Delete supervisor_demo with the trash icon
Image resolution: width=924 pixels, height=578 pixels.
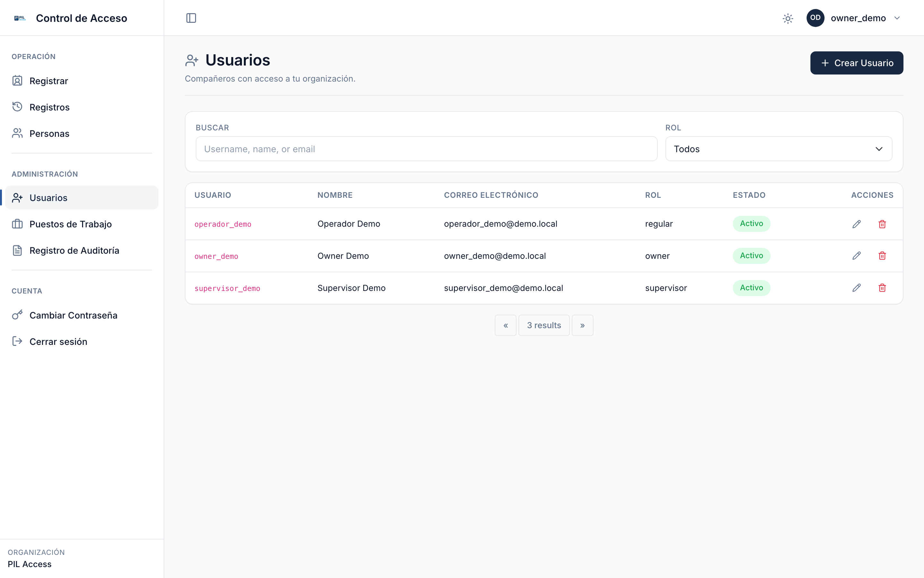point(882,288)
